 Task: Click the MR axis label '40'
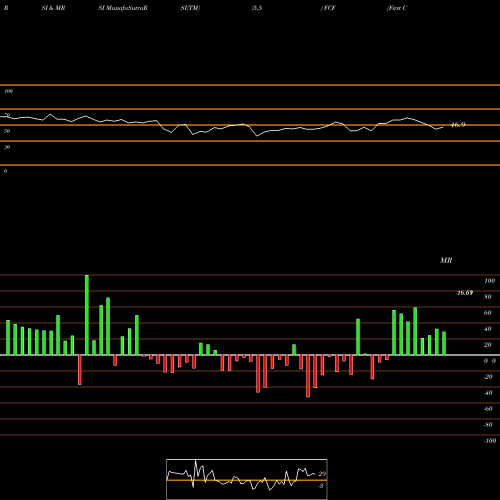pyautogui.click(x=488, y=329)
